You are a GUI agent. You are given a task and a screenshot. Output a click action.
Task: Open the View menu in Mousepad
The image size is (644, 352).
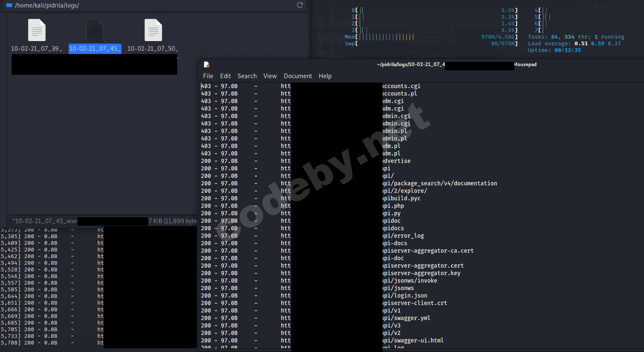(270, 76)
